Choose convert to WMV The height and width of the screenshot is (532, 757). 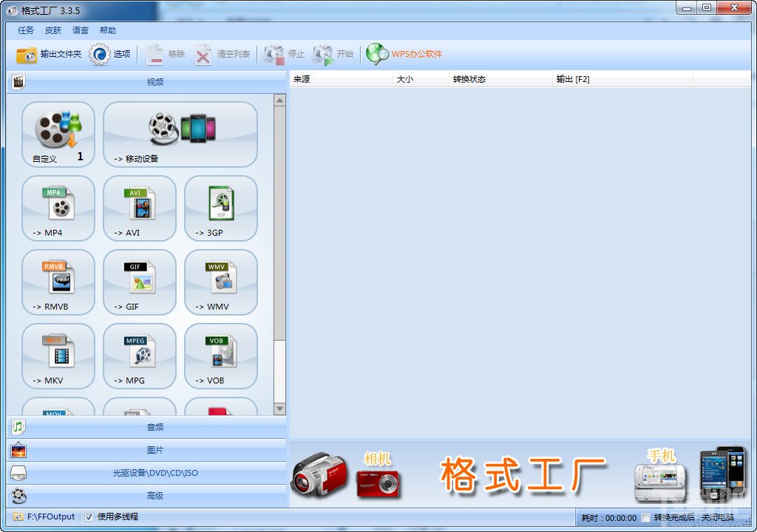[220, 282]
